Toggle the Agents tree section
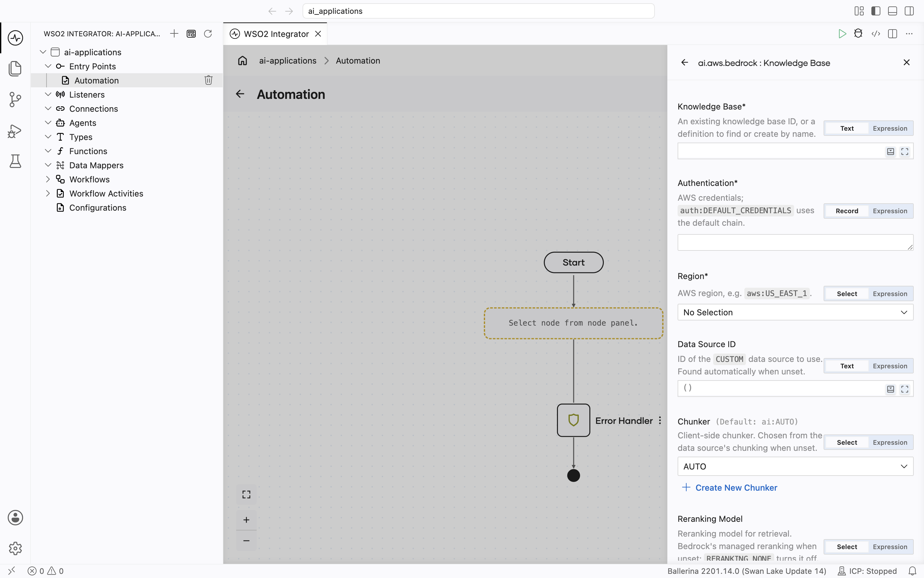Screen dimensions: 924x578 [x=48, y=123]
